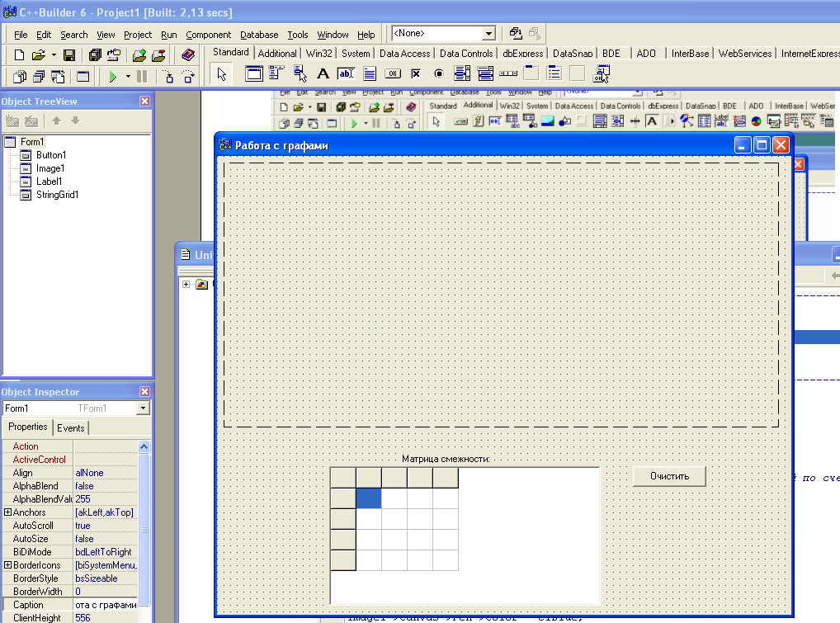
Task: Expand the tree node in Unit window
Action: (186, 284)
